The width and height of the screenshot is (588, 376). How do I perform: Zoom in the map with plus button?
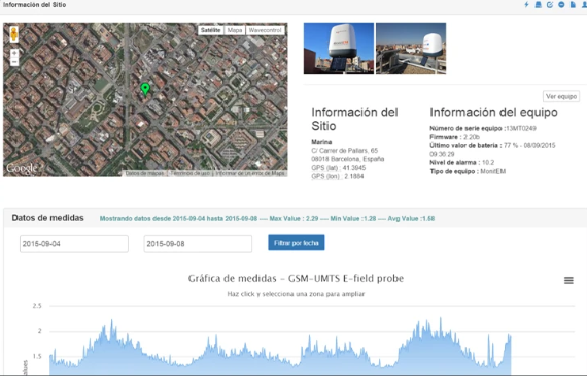[x=14, y=53]
